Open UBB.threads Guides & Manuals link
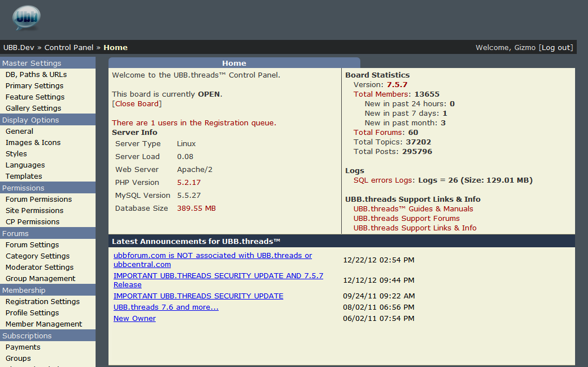This screenshot has width=588, height=367. click(413, 209)
